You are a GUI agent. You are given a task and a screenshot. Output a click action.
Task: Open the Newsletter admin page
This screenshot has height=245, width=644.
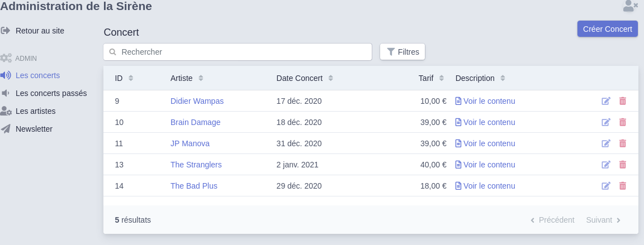tap(34, 129)
